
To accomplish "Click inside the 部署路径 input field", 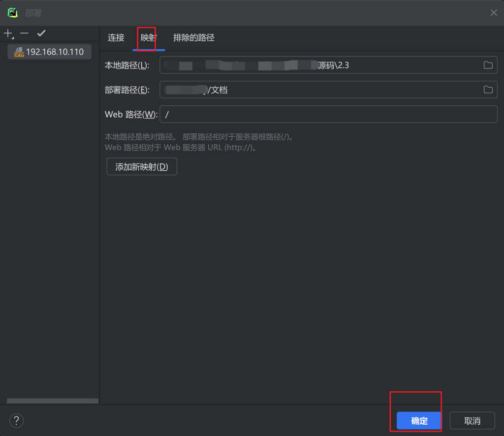I will (x=320, y=90).
